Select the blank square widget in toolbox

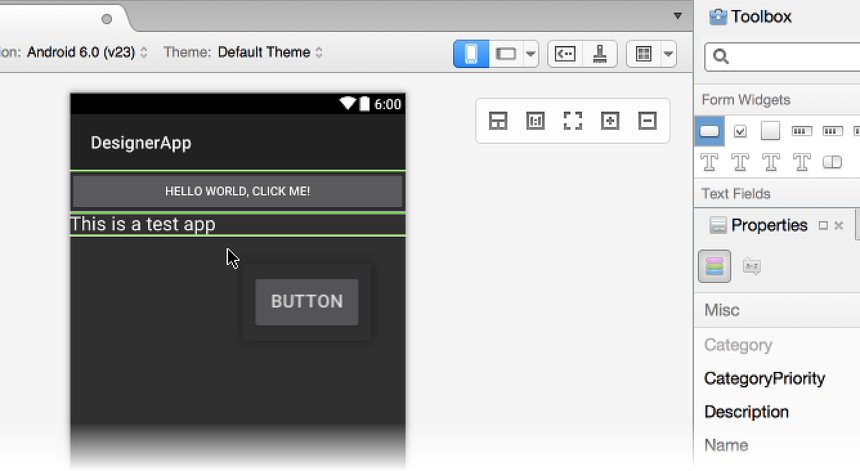pos(771,131)
